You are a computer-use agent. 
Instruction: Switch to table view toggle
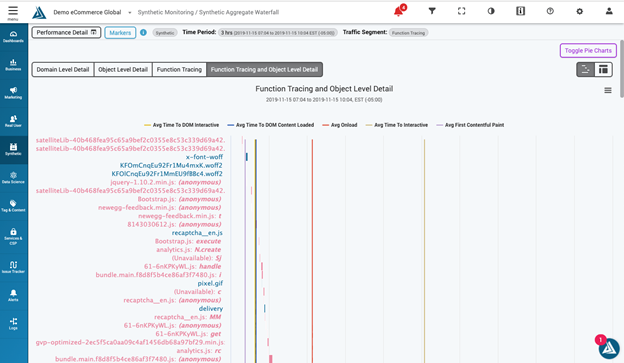pyautogui.click(x=603, y=69)
